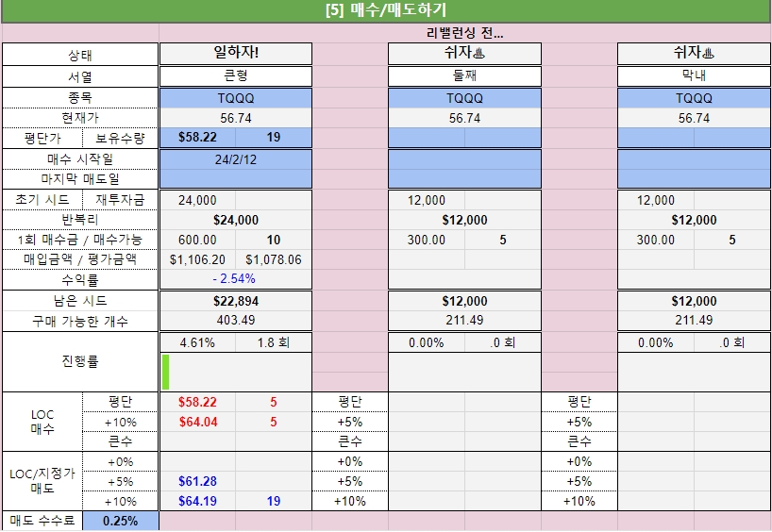This screenshot has width=772, height=532.
Task: Select the blue $64.19 sell price
Action: [x=197, y=501]
